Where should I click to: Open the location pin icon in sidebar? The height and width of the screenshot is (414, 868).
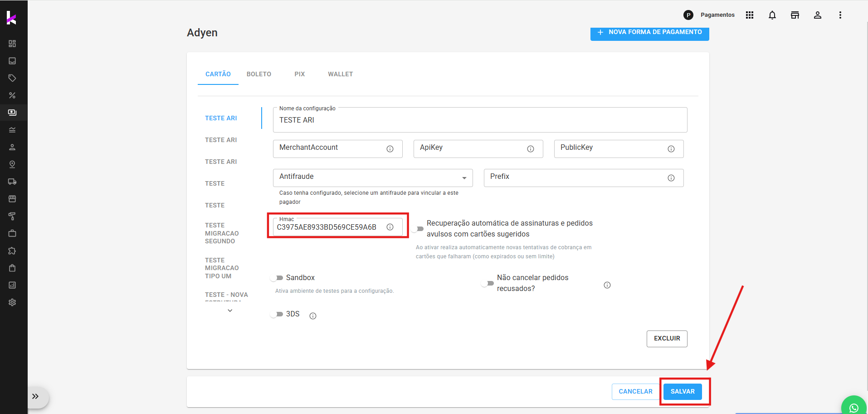(12, 164)
